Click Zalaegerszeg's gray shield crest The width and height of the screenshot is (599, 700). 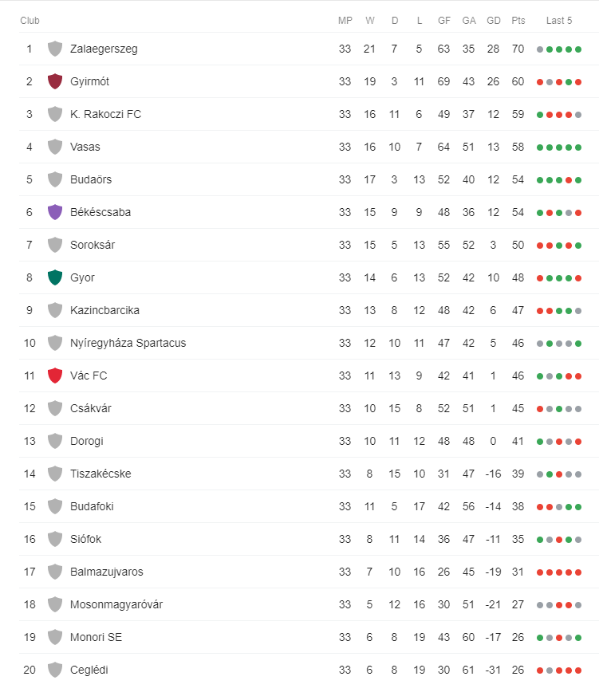coord(55,49)
